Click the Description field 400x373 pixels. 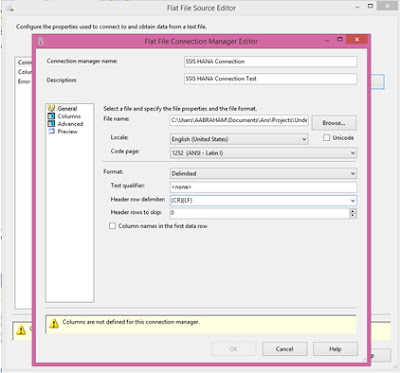(x=270, y=79)
